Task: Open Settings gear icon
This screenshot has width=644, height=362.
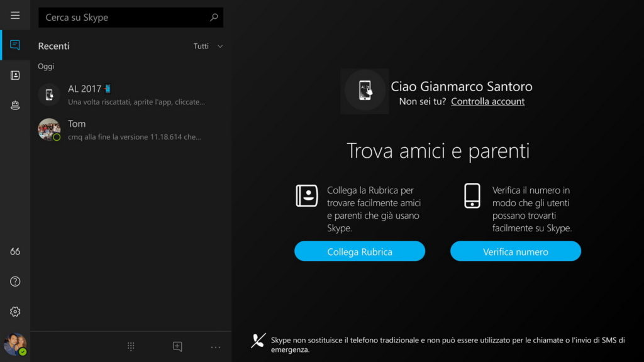Action: [x=15, y=312]
